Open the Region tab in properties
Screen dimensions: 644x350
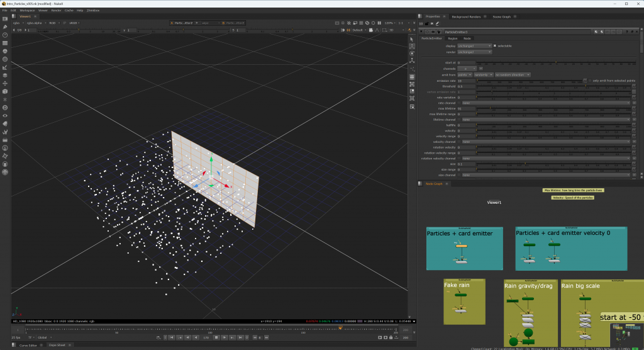(x=453, y=38)
